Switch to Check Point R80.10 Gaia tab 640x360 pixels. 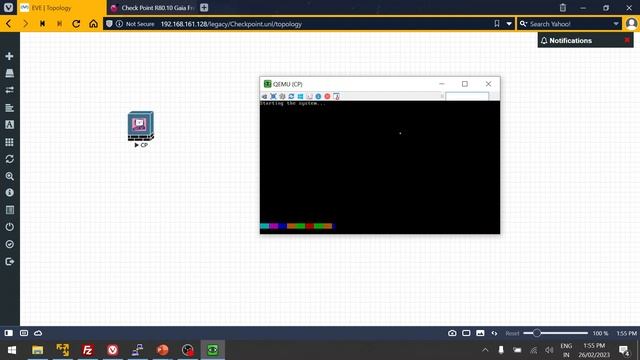click(x=153, y=8)
